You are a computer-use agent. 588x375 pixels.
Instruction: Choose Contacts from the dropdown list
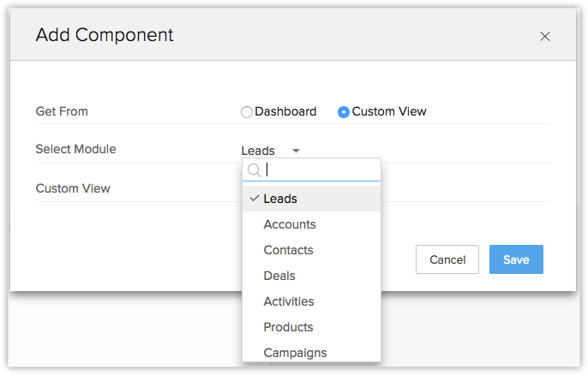click(288, 250)
